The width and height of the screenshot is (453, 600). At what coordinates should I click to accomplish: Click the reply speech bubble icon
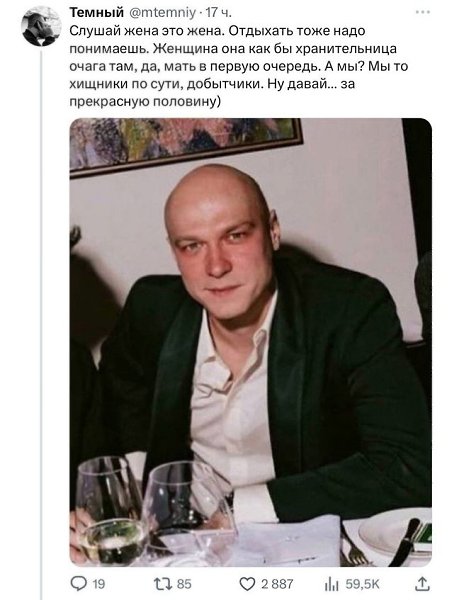tap(78, 584)
